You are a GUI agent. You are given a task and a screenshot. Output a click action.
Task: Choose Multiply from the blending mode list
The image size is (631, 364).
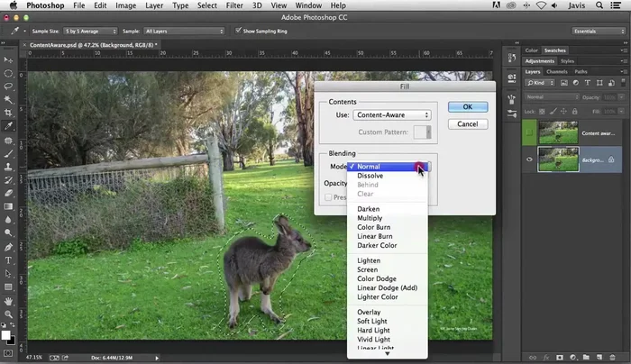[x=370, y=218]
